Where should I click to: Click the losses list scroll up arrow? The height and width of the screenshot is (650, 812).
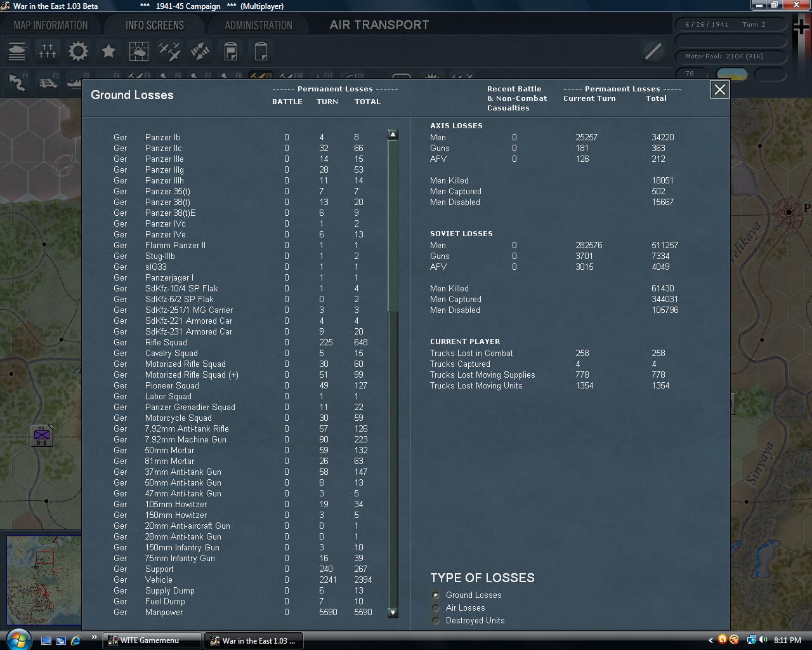pyautogui.click(x=393, y=135)
